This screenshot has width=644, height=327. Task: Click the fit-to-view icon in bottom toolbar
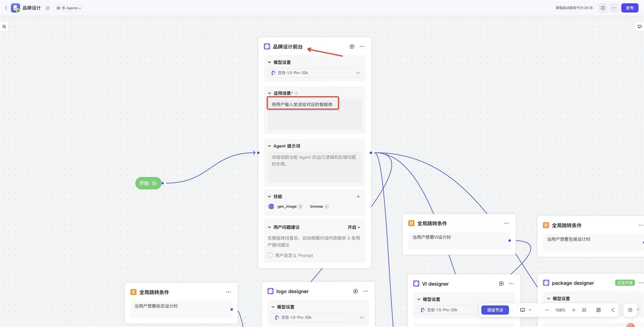pos(584,310)
